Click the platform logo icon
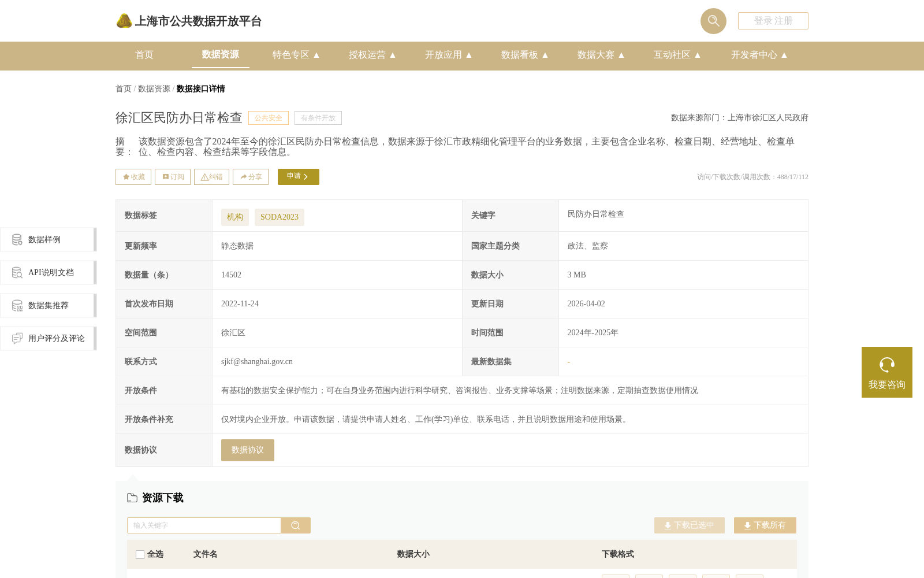Viewport: 924px width, 578px height. 124,21
